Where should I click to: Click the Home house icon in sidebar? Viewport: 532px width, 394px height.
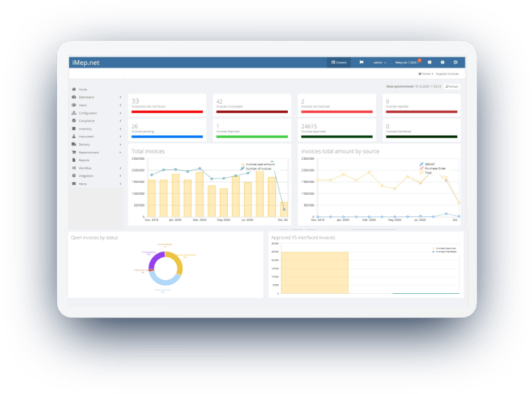point(74,89)
